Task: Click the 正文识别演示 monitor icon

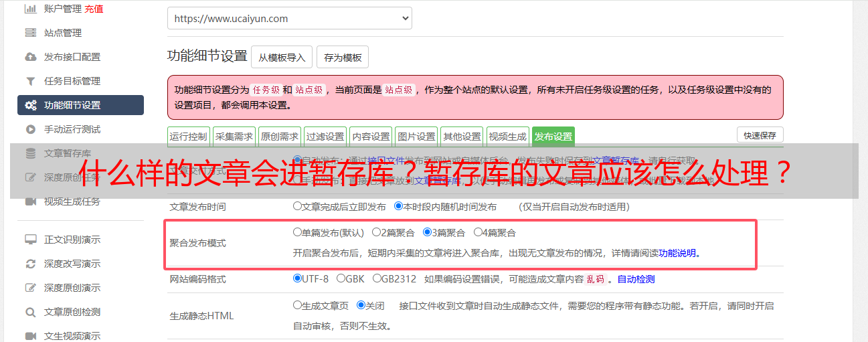Action: pyautogui.click(x=30, y=240)
